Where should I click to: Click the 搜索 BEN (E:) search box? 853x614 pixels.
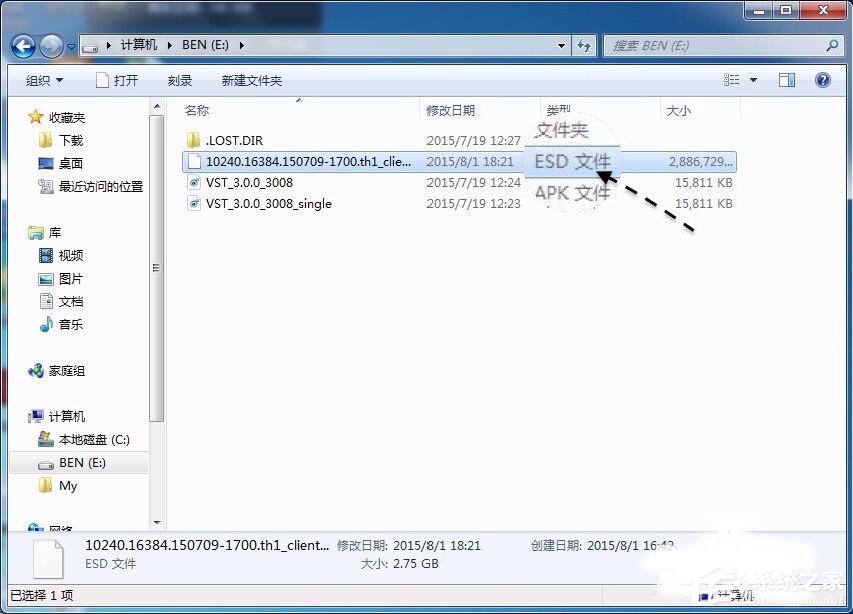pyautogui.click(x=720, y=45)
